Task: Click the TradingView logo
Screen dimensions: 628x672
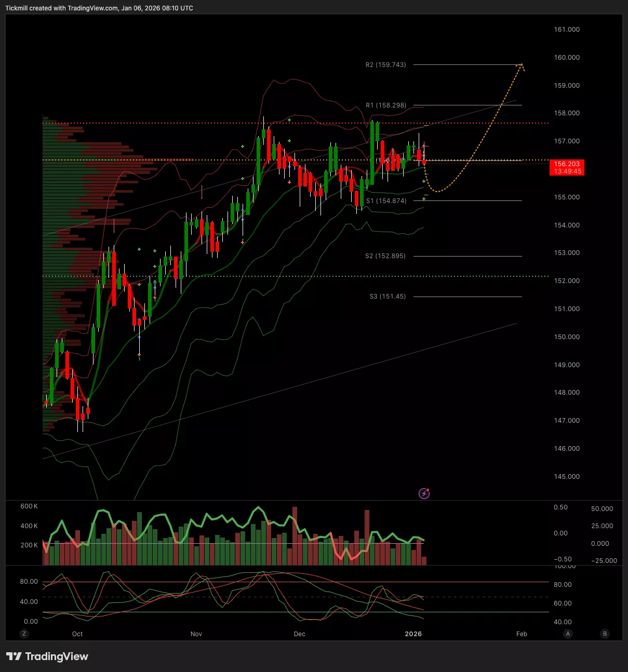Action: 47,656
